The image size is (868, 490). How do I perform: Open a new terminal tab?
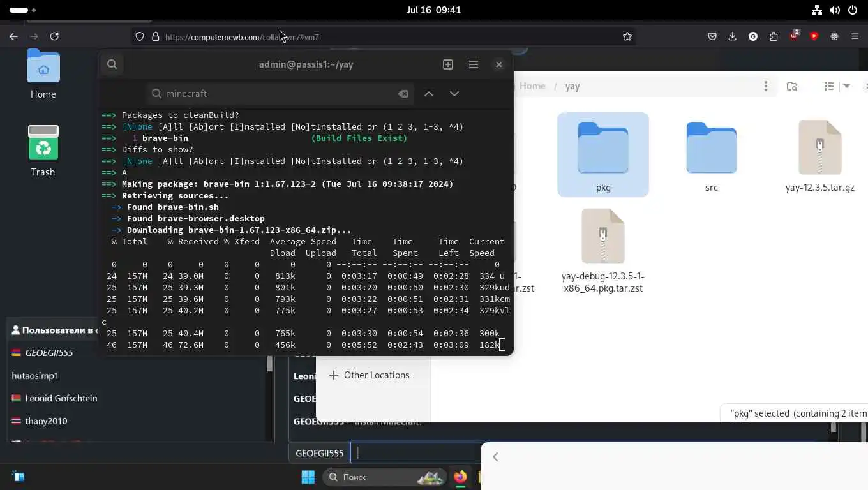tap(448, 64)
